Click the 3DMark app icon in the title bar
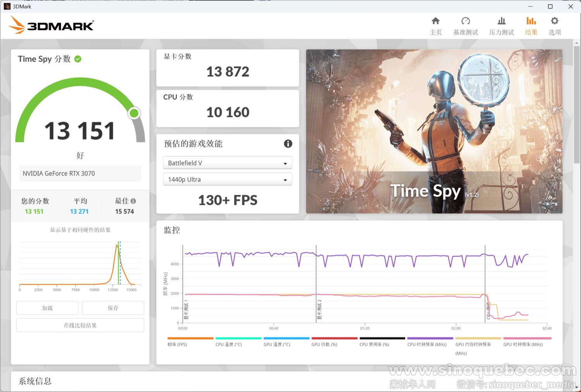Viewport: 581px width, 392px height. click(x=7, y=6)
